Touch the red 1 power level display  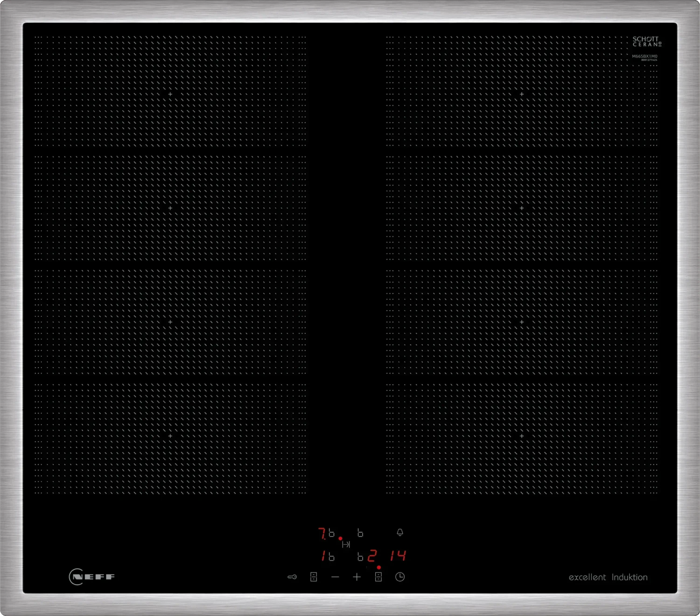coord(323,556)
